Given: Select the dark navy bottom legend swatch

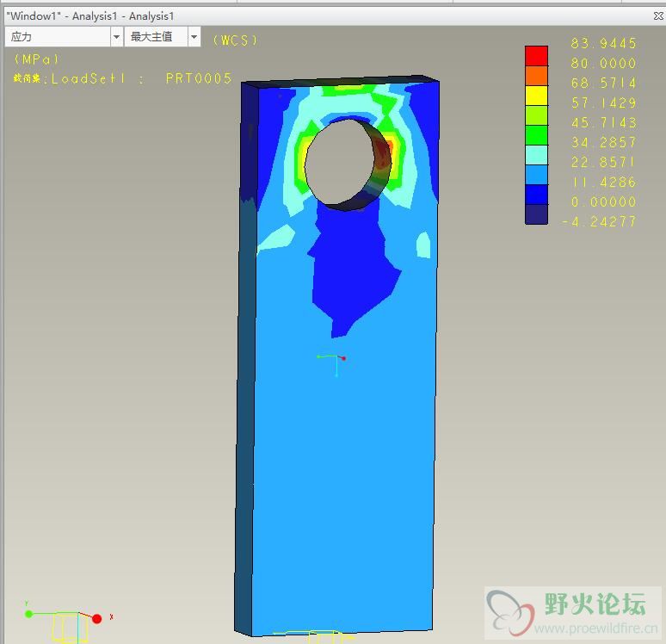Looking at the screenshot, I should pyautogui.click(x=536, y=214).
